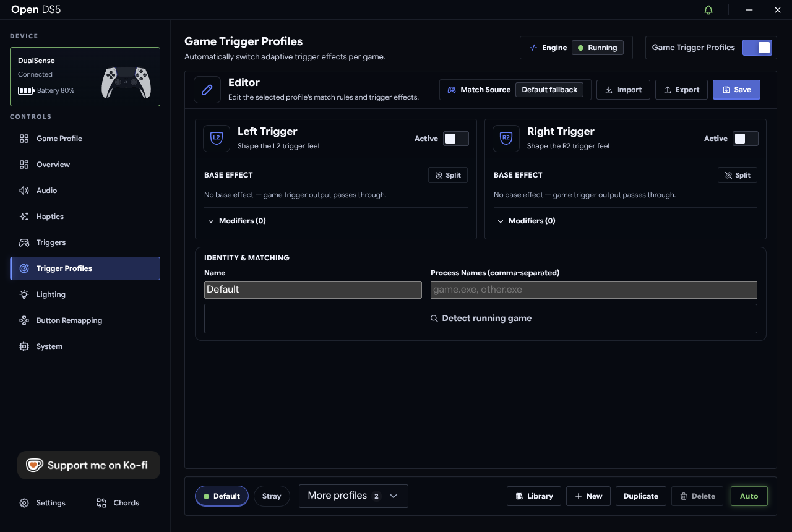Open Button Remapping
Viewport: 792px width, 532px height.
point(85,320)
